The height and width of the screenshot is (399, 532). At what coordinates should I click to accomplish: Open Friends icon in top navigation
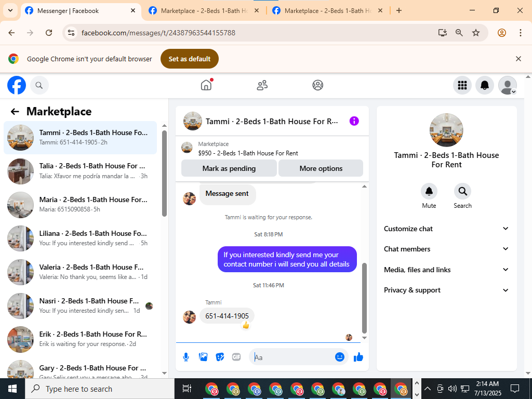[262, 85]
